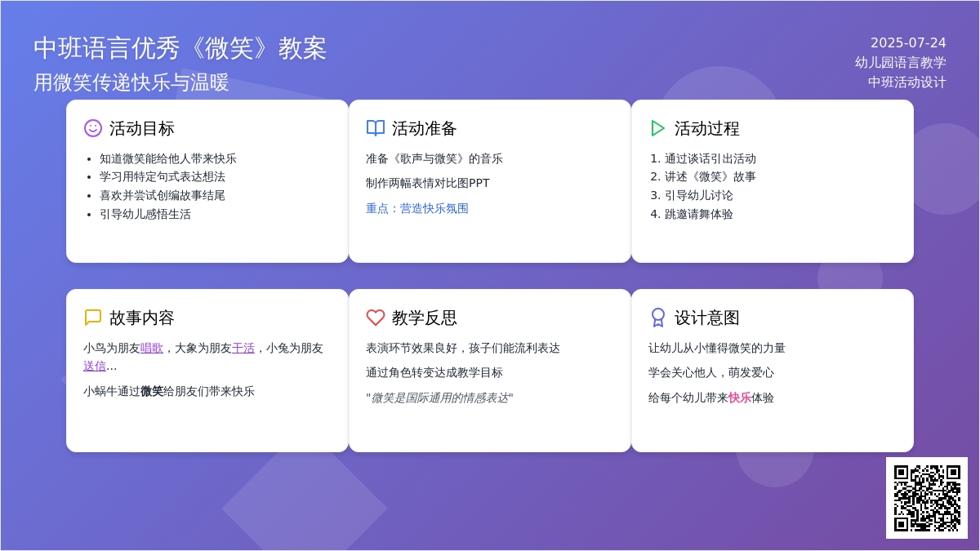Viewport: 980px width, 551px height.
Task: Select the title 中班语言优秀《微笑》教案
Action: pos(180,48)
